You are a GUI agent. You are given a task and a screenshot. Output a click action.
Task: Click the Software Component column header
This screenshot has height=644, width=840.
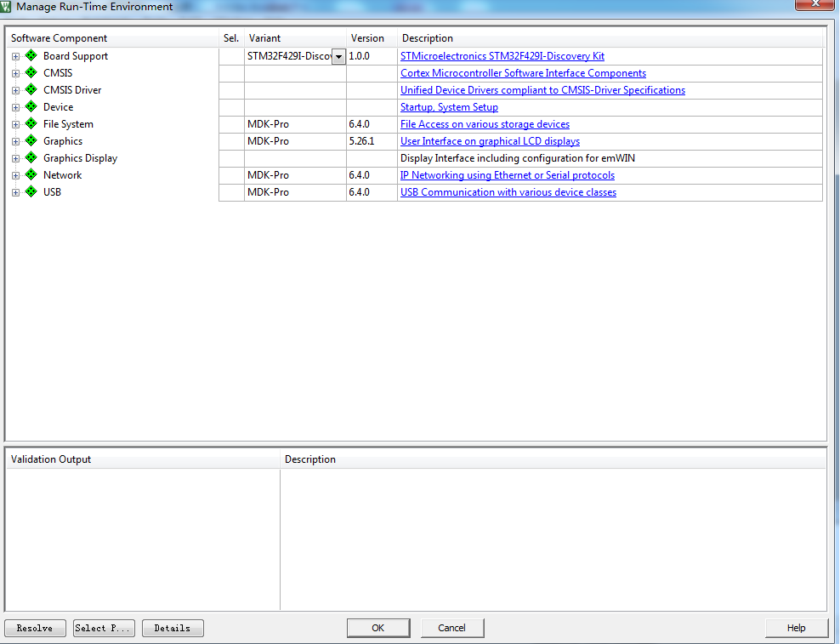112,38
